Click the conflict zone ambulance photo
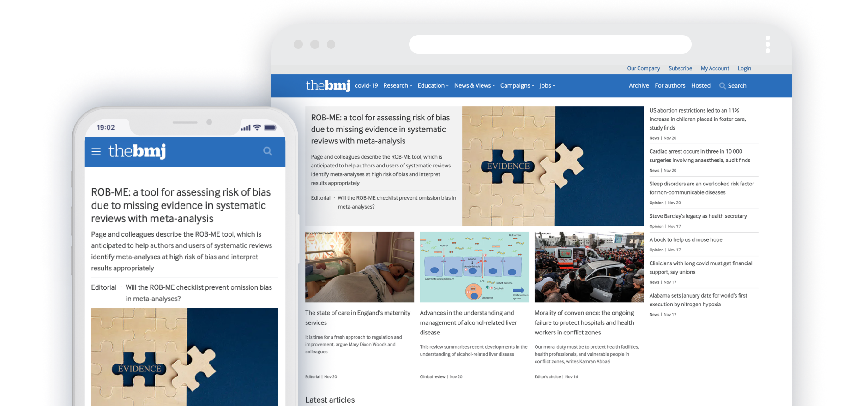 click(x=589, y=267)
